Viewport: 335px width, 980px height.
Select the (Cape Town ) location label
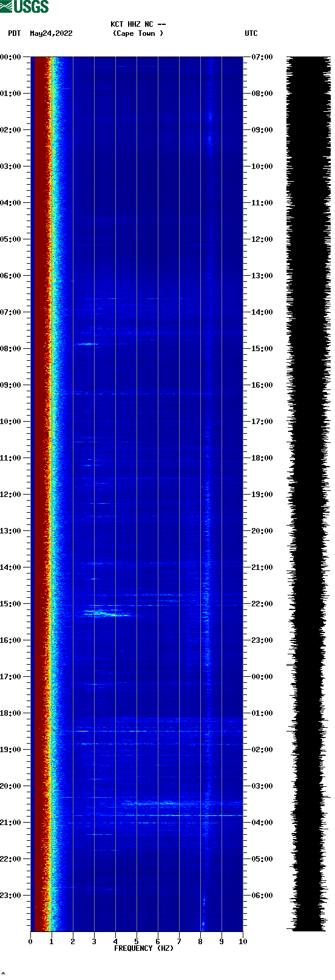click(138, 33)
